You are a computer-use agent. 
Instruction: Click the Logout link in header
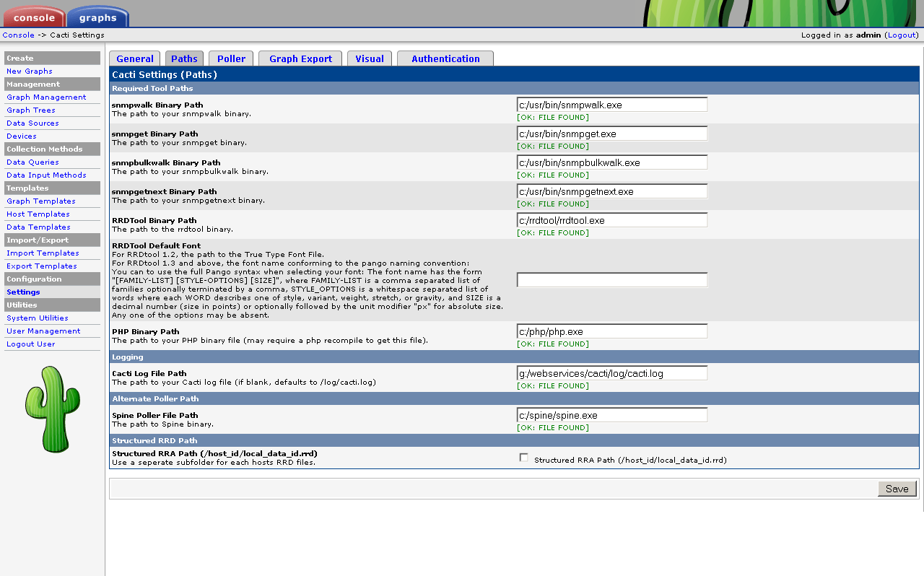click(x=902, y=35)
